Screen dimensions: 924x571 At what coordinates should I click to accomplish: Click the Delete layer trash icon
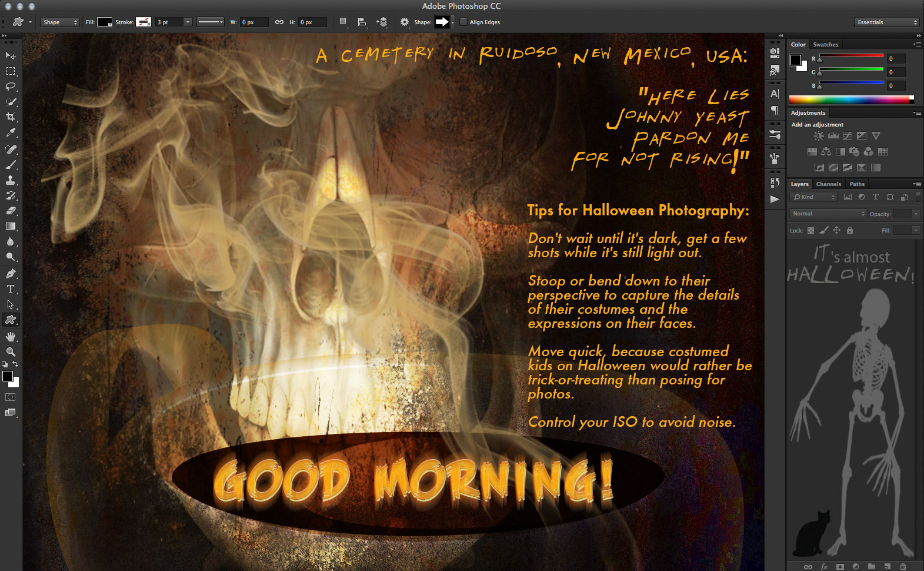tap(903, 566)
